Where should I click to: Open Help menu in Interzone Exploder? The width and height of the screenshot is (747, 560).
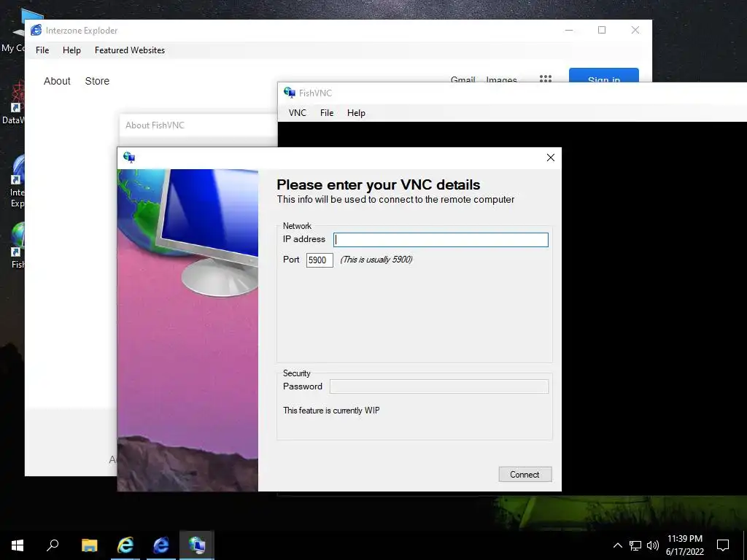pyautogui.click(x=72, y=50)
